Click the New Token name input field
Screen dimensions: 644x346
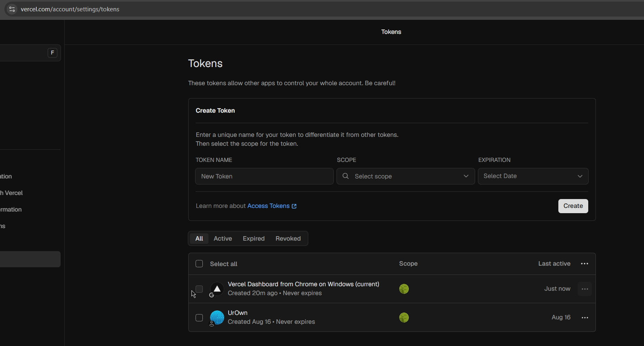click(x=264, y=176)
